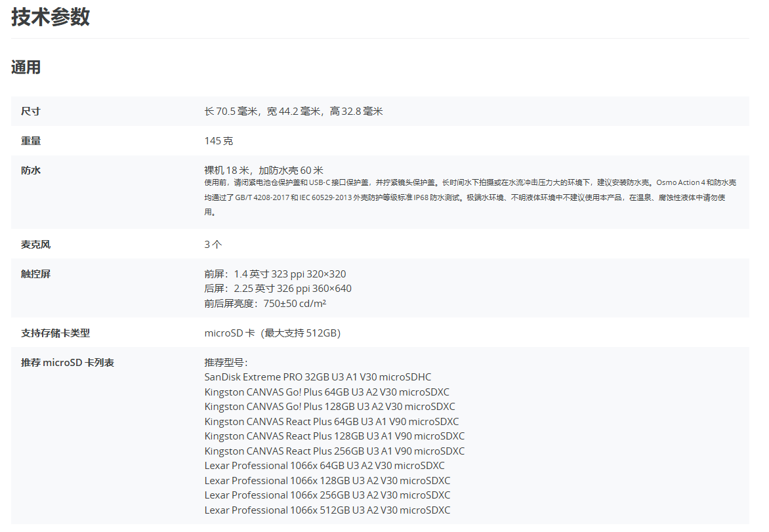Click the 145 克 weight value
This screenshot has height=532, width=769.
(x=218, y=141)
